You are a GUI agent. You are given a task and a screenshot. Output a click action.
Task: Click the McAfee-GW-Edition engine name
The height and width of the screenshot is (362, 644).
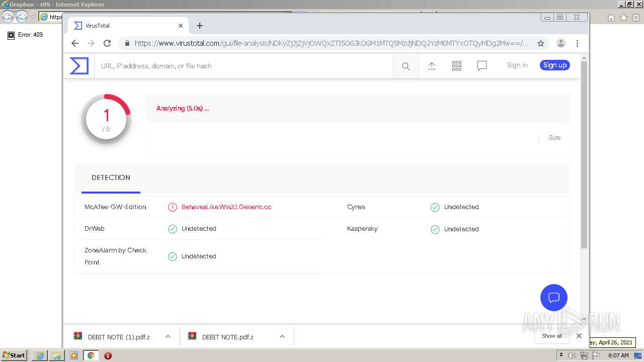(x=115, y=207)
